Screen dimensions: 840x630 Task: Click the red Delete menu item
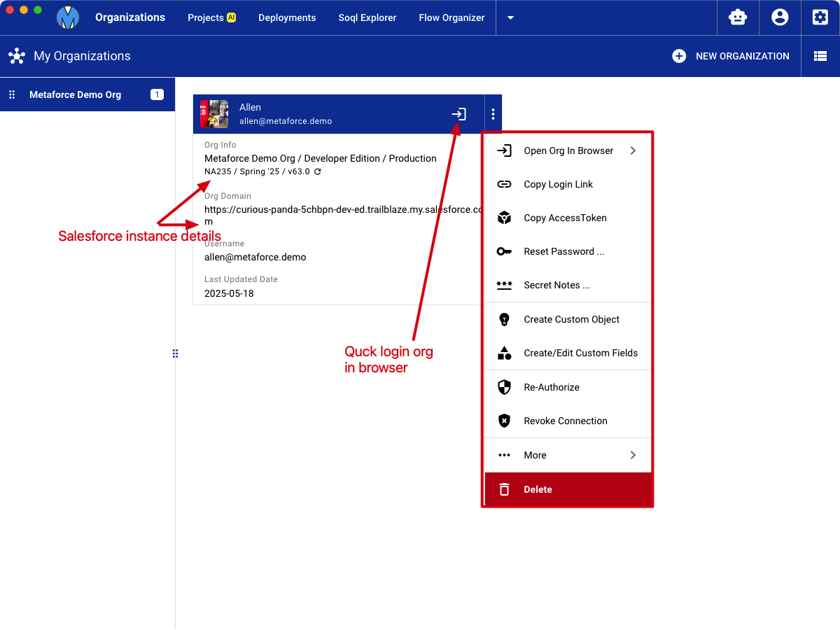[x=568, y=489]
